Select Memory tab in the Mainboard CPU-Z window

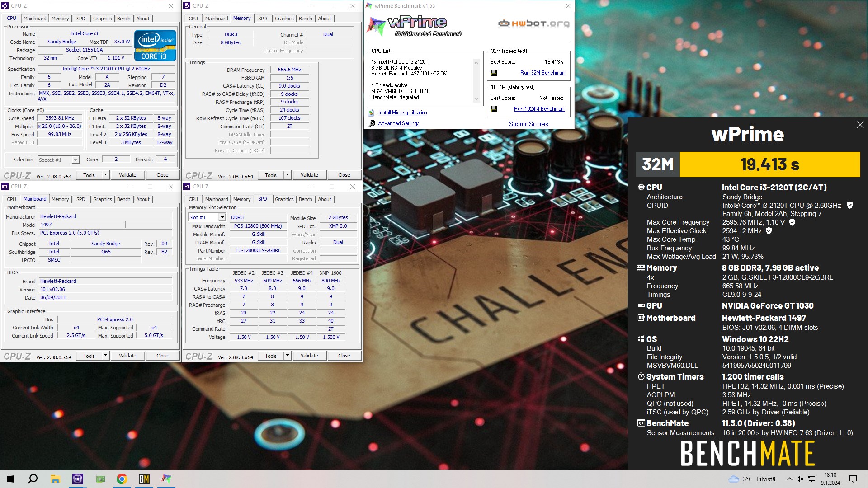tap(60, 199)
